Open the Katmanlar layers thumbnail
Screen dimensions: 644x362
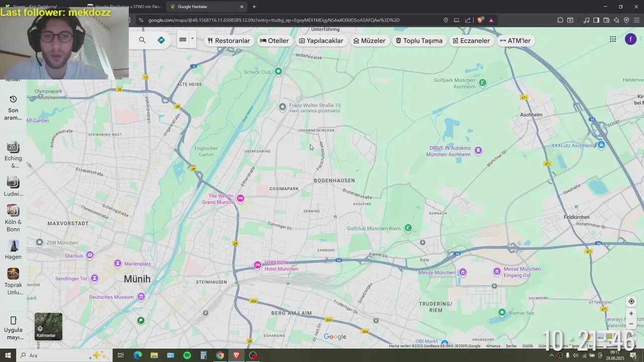(48, 326)
